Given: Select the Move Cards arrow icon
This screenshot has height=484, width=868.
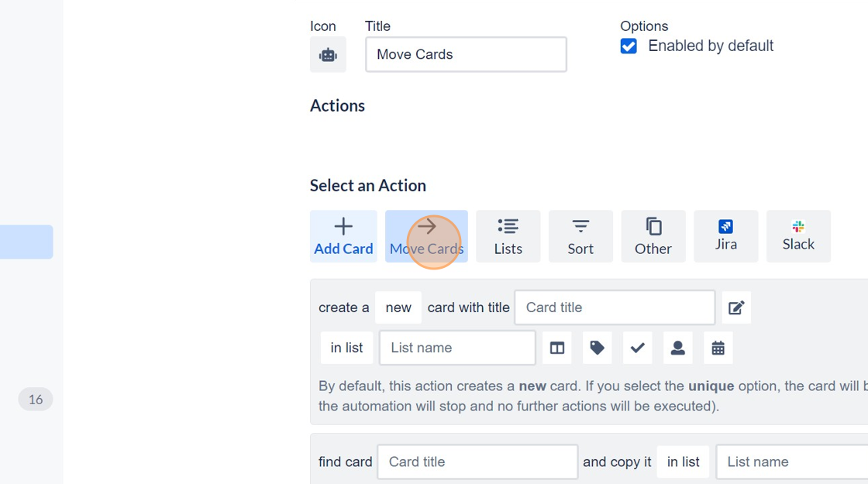Looking at the screenshot, I should (426, 227).
